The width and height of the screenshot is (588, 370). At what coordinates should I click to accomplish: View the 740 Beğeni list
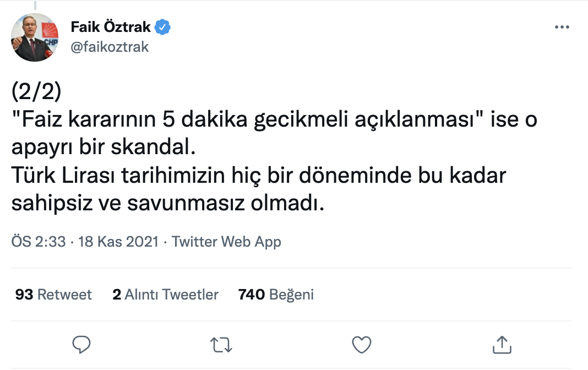(x=276, y=295)
